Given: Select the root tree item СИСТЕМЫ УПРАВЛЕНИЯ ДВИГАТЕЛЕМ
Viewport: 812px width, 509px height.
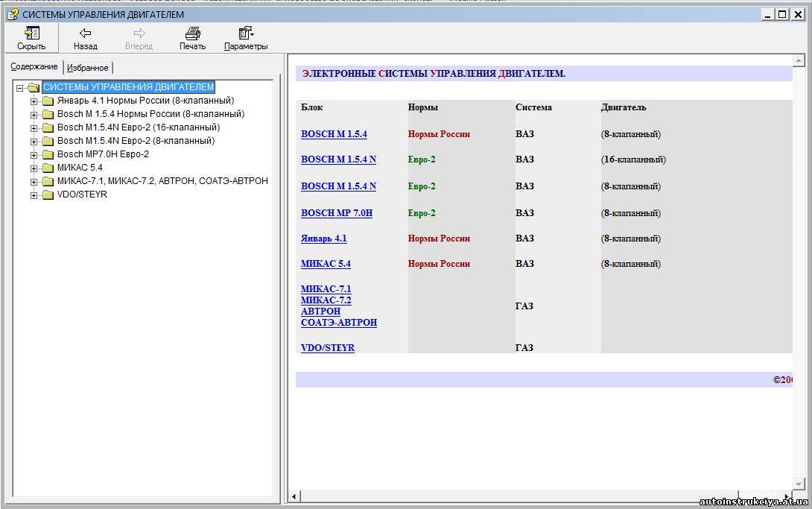Looking at the screenshot, I should (128, 87).
